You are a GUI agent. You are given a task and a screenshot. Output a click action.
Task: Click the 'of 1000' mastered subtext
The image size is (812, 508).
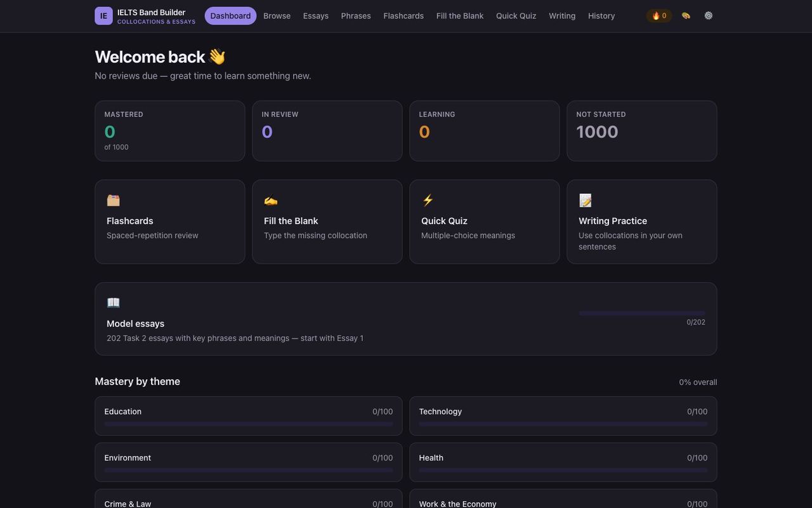(117, 147)
